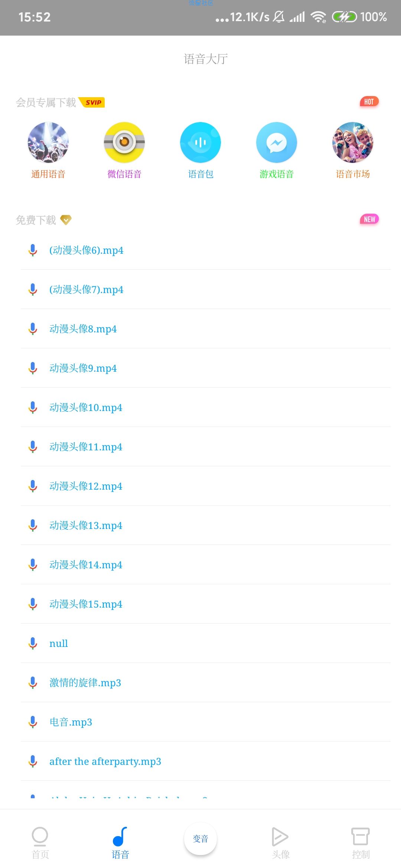
Task: Tap the round 变音 button
Action: point(200,839)
